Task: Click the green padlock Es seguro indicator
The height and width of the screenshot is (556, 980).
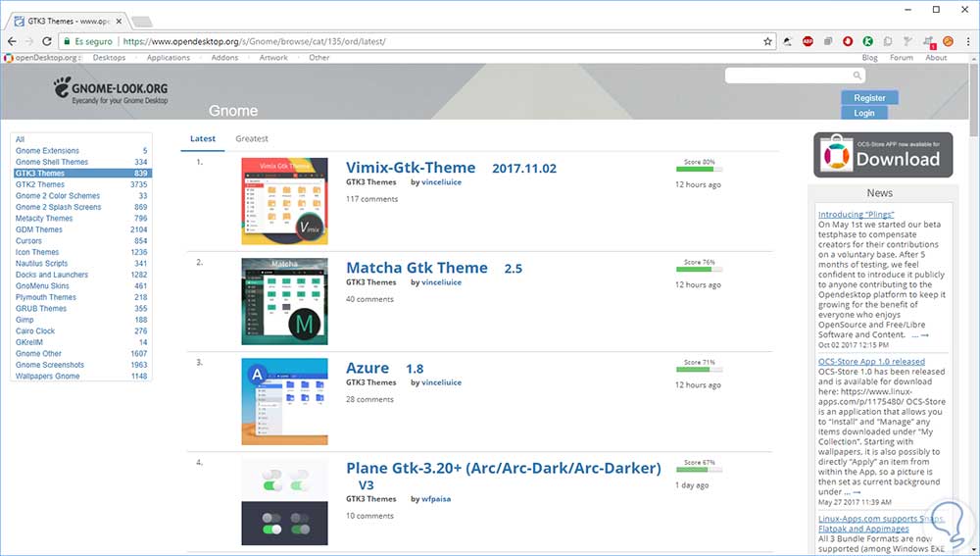Action: [88, 41]
